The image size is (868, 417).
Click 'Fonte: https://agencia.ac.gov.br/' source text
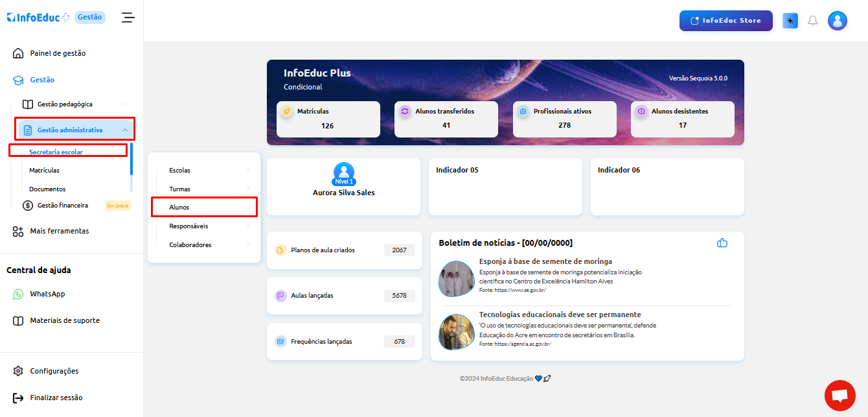tap(515, 344)
